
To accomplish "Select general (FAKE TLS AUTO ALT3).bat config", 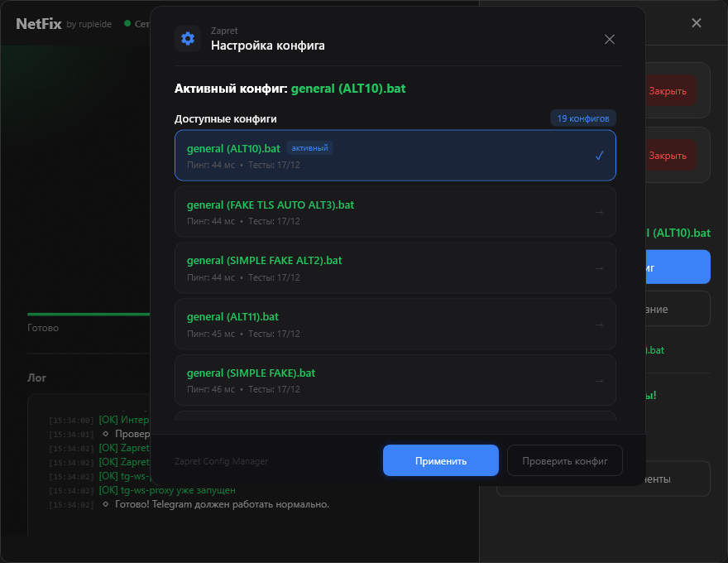I will click(395, 212).
